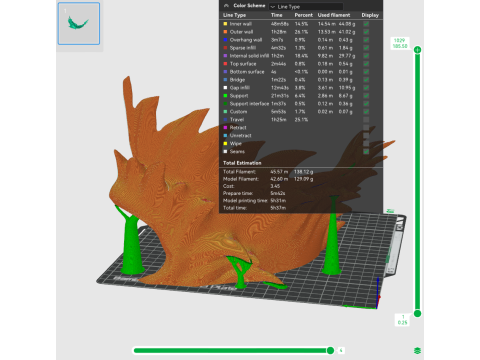Click Outer wall time value 1h28m

[x=279, y=32]
